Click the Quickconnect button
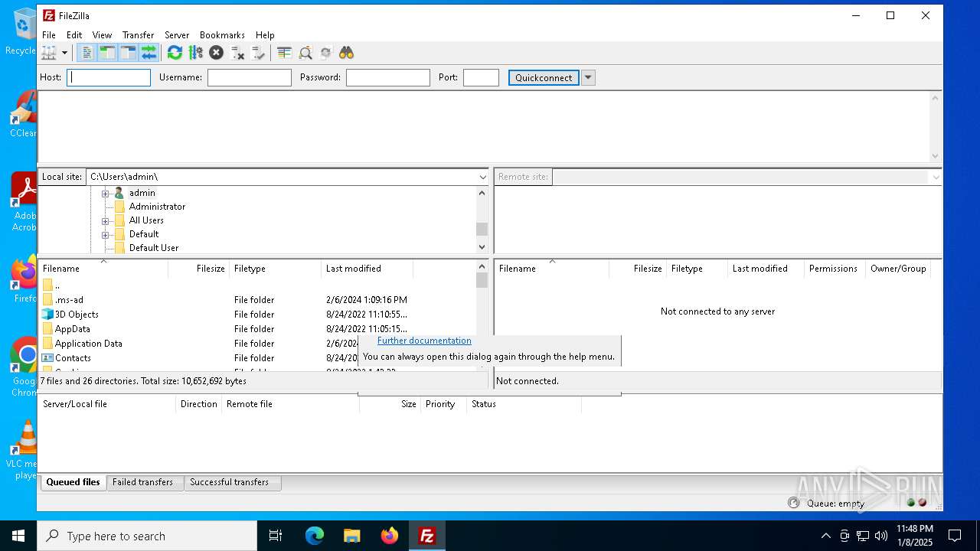 544,77
